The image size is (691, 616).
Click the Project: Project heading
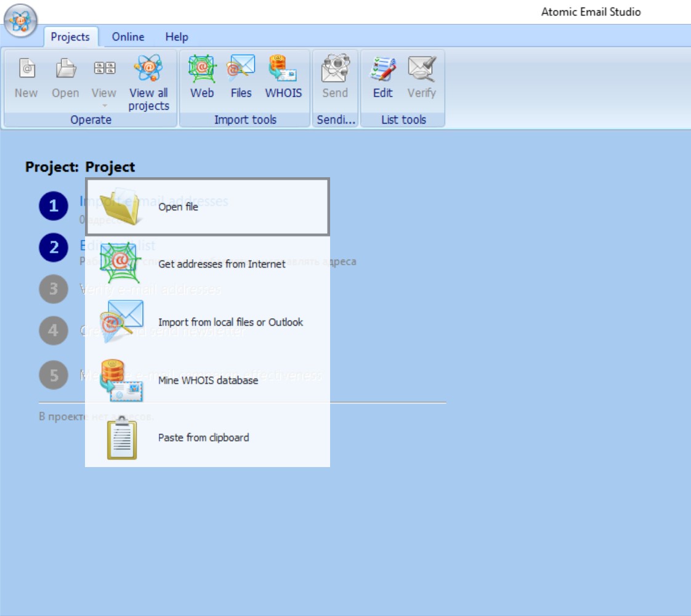[x=80, y=167]
